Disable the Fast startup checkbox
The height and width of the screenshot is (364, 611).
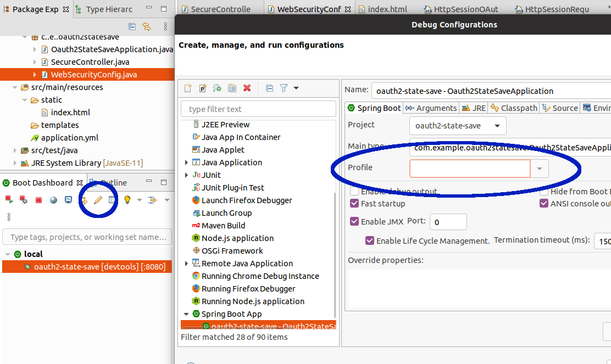click(x=354, y=203)
